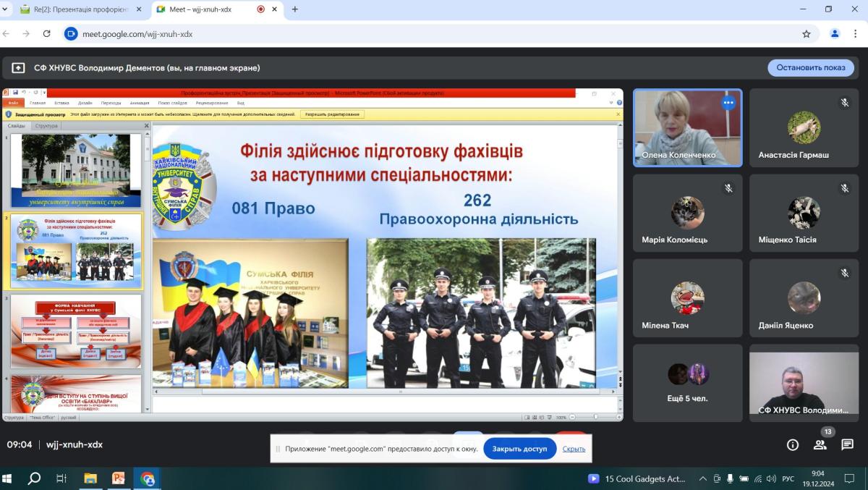Click the Chrome profile avatar icon
Screen dimensions: 868x490
click(x=835, y=33)
